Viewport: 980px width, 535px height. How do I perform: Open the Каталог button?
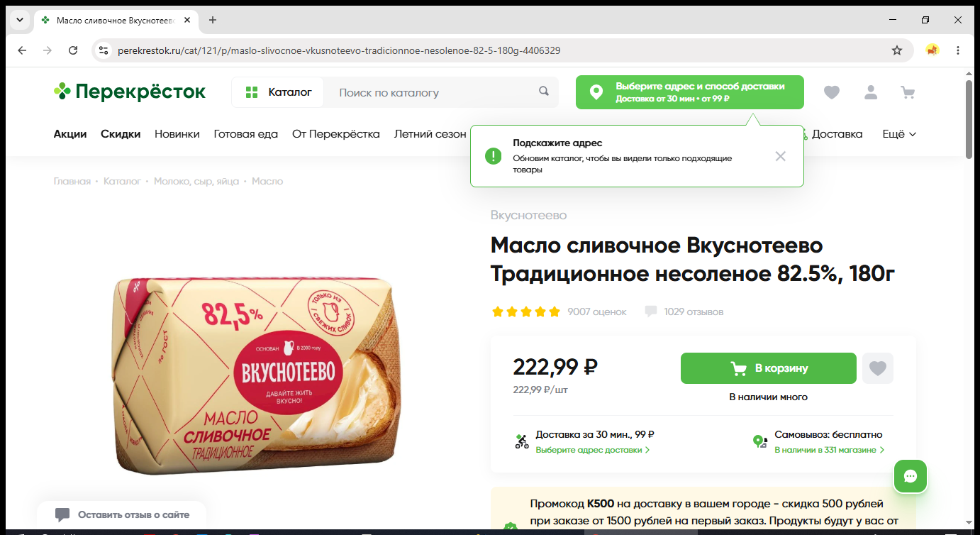click(278, 92)
